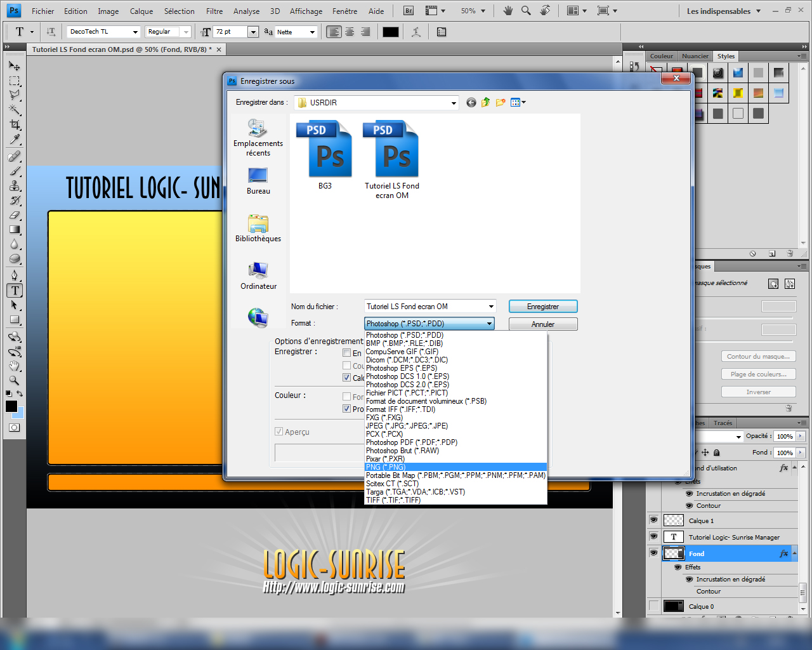812x650 pixels.
Task: Click the Enregistrer button
Action: pos(543,307)
